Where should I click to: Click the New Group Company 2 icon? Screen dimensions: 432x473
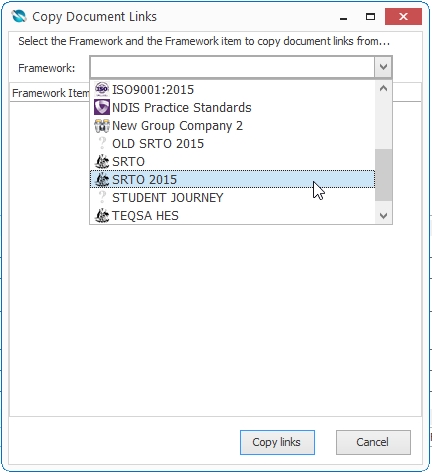(102, 125)
